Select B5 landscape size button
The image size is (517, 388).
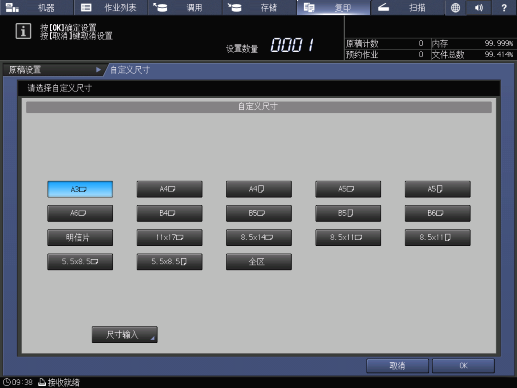[x=259, y=213]
